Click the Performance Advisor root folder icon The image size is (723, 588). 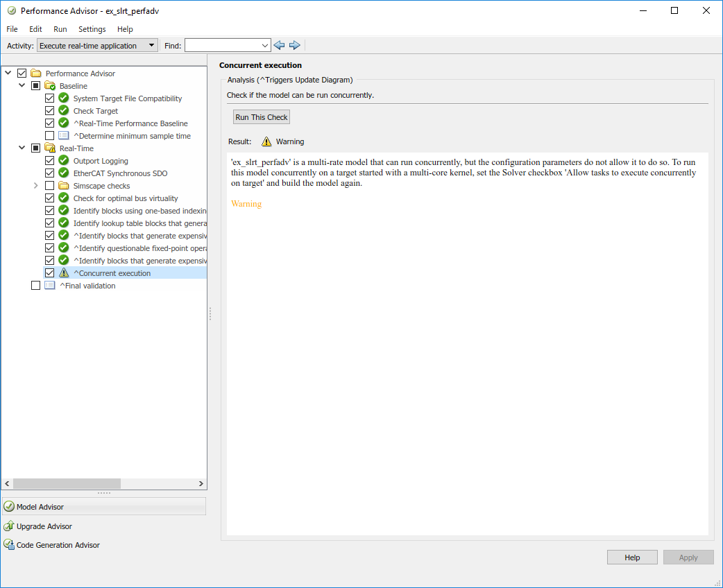36,73
